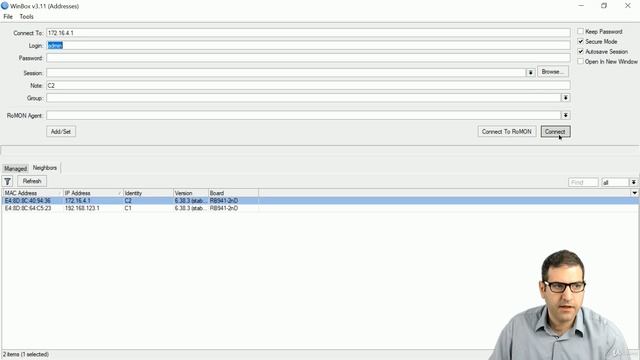640x360 pixels.
Task: Switch to the Managed tab
Action: click(16, 169)
